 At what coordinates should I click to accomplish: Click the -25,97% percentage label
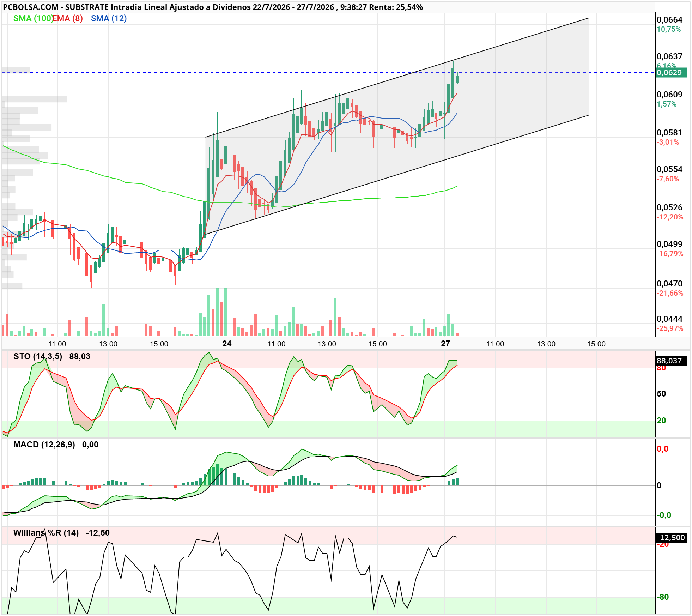[x=670, y=328]
